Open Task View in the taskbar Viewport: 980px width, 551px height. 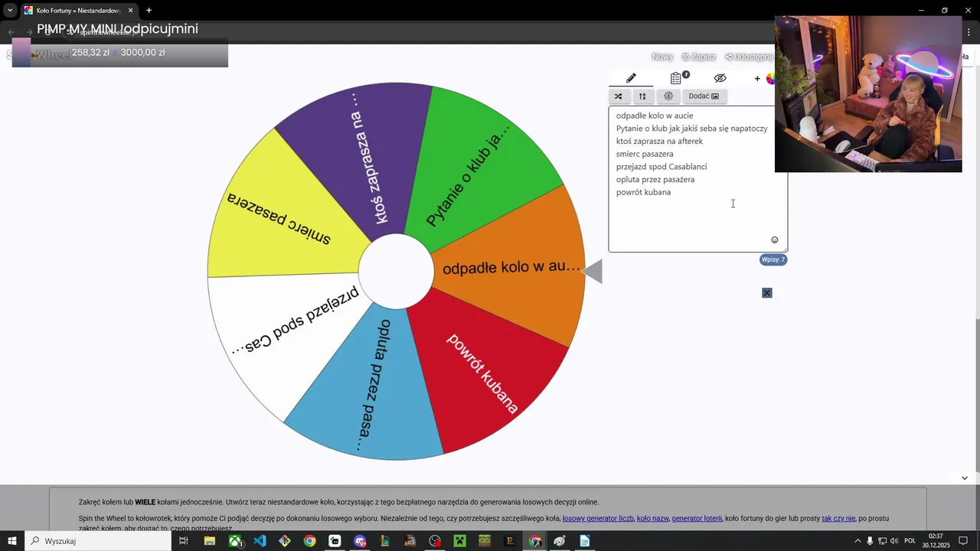tap(184, 541)
